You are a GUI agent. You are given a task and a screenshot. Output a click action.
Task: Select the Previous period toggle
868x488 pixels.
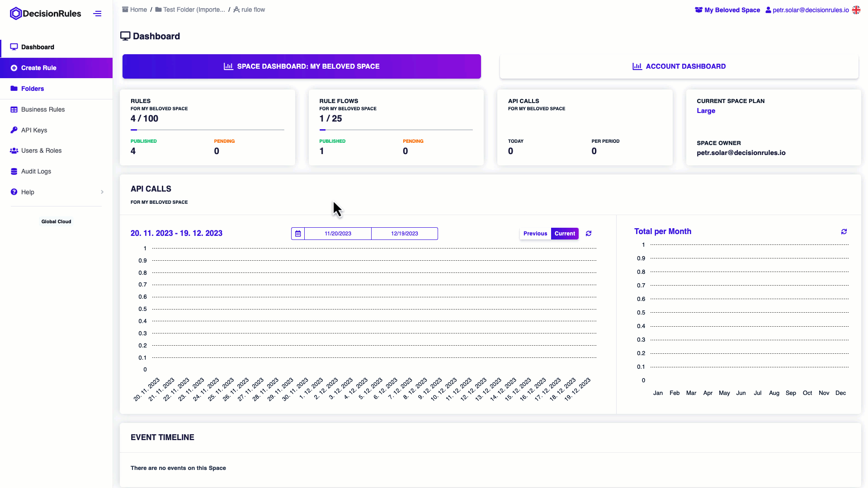coord(535,234)
